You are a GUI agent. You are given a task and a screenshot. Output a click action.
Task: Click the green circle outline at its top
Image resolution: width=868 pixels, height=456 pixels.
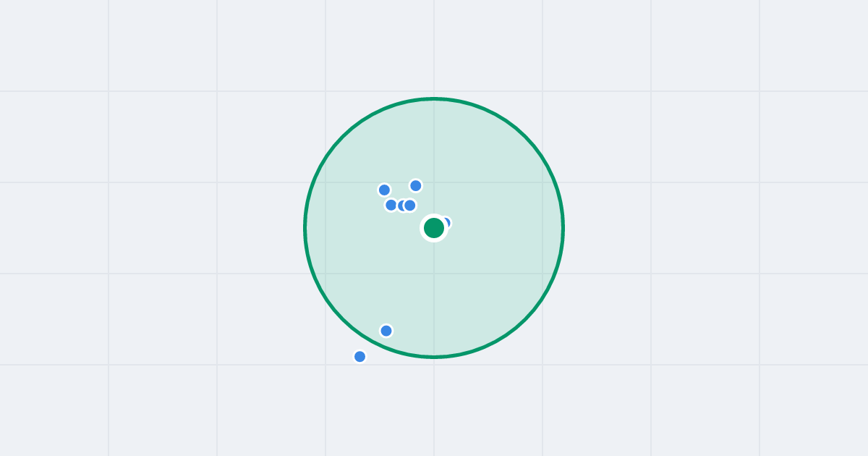(434, 99)
